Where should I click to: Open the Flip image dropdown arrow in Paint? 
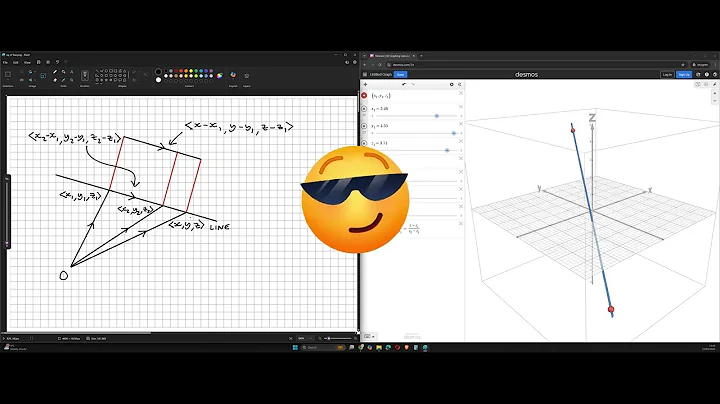34,80
